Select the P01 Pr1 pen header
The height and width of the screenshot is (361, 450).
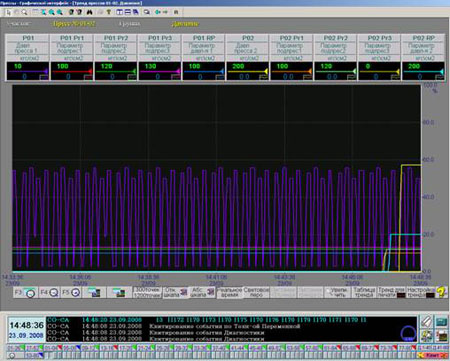(x=72, y=38)
